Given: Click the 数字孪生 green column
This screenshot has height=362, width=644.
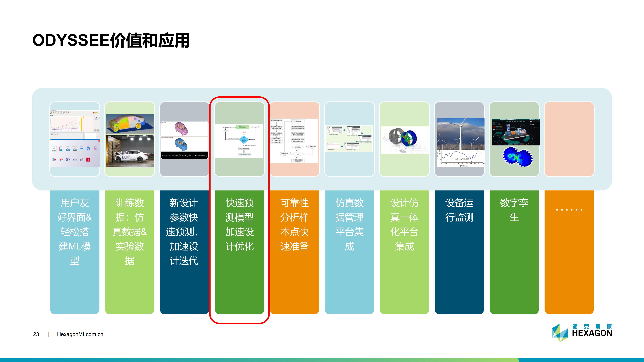Looking at the screenshot, I should (x=514, y=252).
